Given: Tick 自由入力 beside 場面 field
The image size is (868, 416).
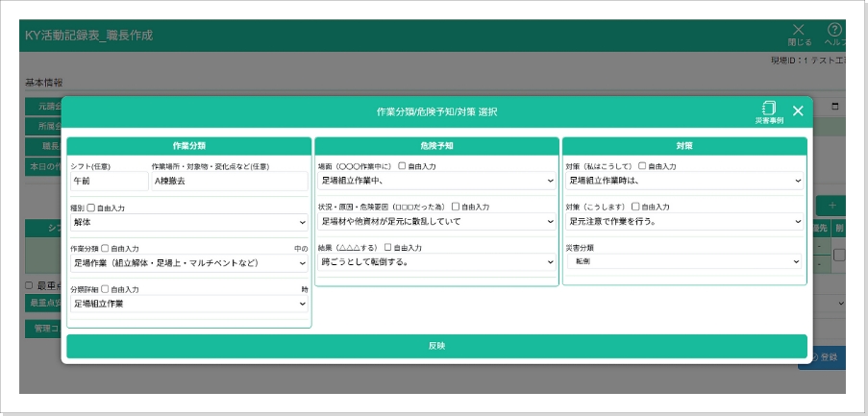Looking at the screenshot, I should (403, 166).
